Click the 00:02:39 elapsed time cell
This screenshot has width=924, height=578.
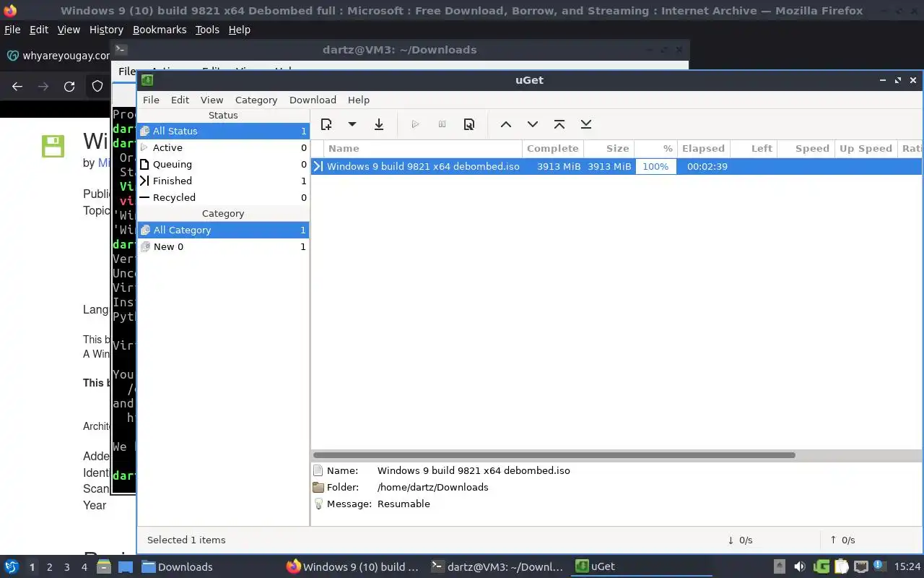coord(707,166)
